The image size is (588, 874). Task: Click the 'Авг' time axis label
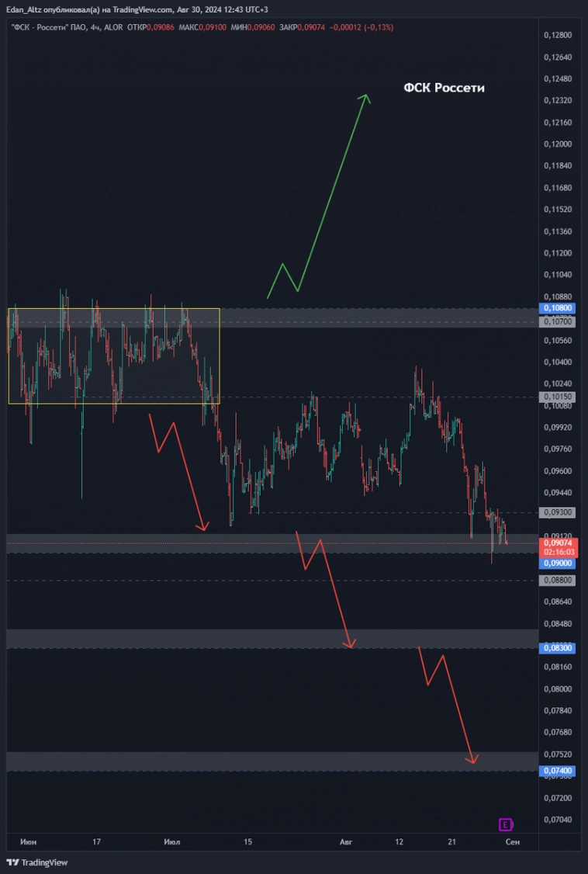click(345, 841)
